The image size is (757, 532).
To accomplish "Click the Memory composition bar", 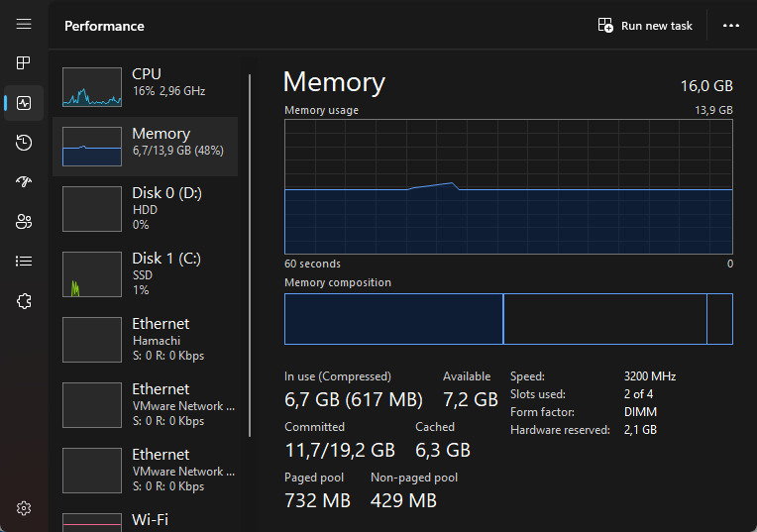I will point(508,319).
